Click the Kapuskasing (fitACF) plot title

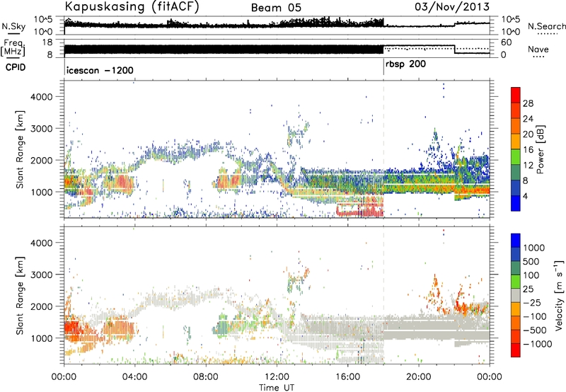(x=132, y=7)
